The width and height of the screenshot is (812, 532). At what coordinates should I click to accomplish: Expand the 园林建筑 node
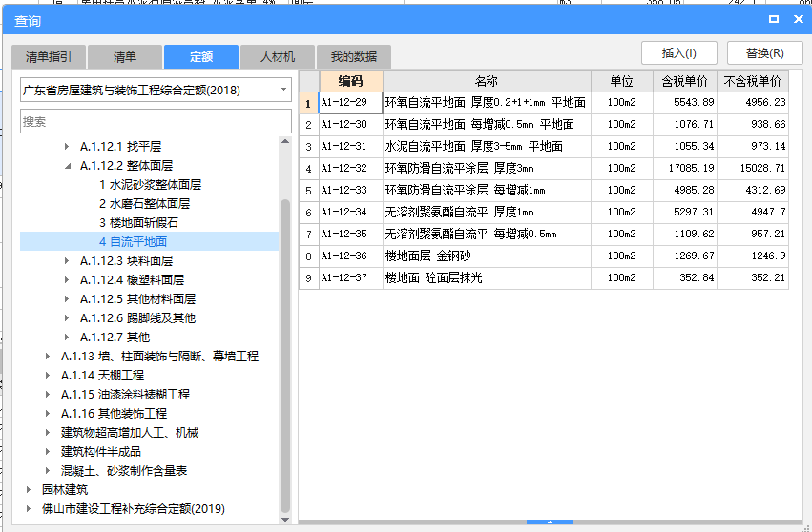(x=29, y=489)
